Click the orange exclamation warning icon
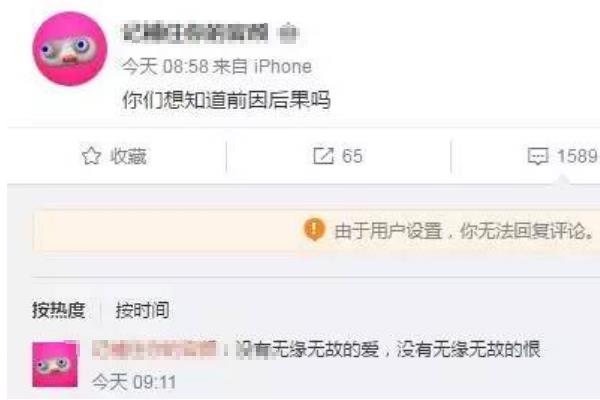The width and height of the screenshot is (600, 400). click(315, 229)
